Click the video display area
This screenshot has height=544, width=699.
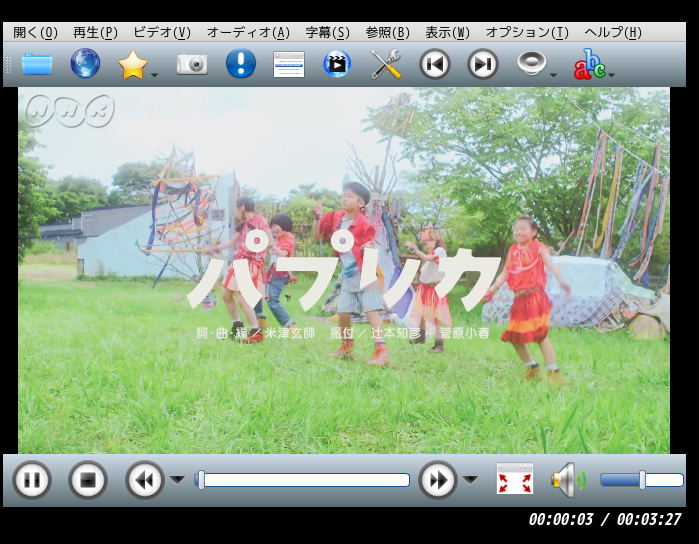coord(344,270)
